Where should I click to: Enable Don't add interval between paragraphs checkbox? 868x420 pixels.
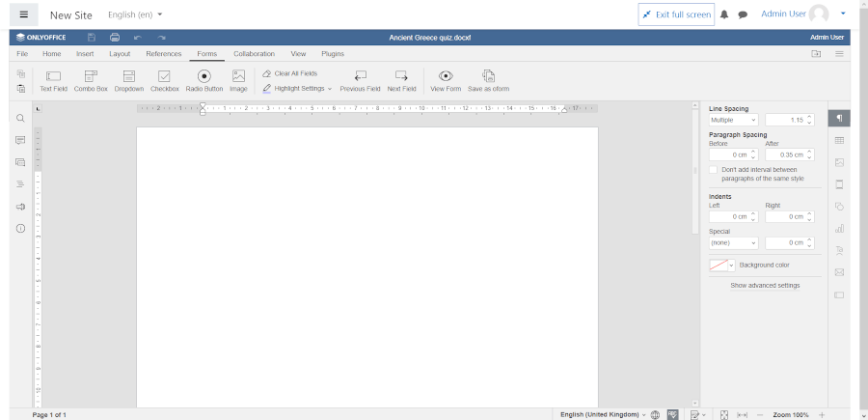(713, 170)
